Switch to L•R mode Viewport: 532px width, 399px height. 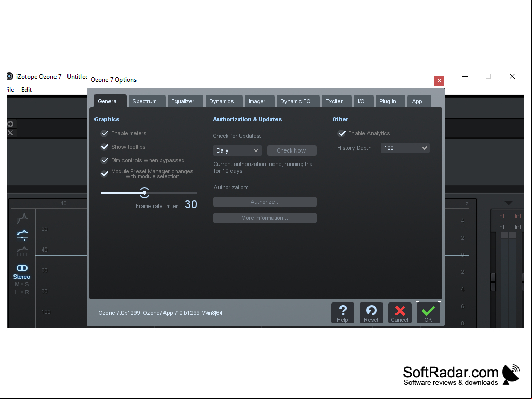click(x=22, y=292)
